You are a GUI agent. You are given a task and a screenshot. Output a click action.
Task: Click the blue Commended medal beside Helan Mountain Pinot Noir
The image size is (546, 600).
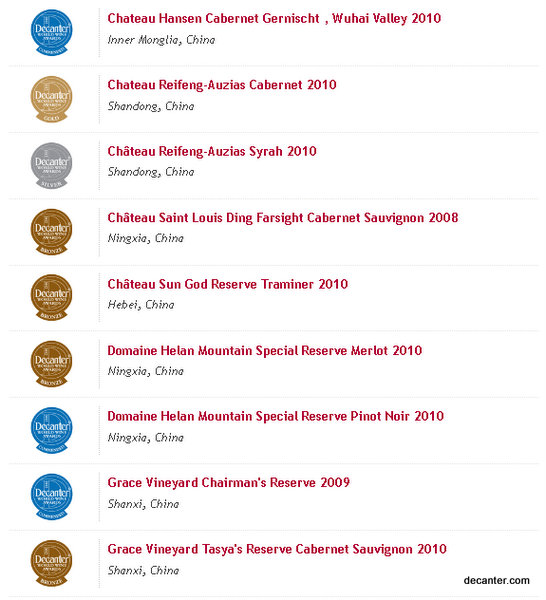(x=51, y=430)
